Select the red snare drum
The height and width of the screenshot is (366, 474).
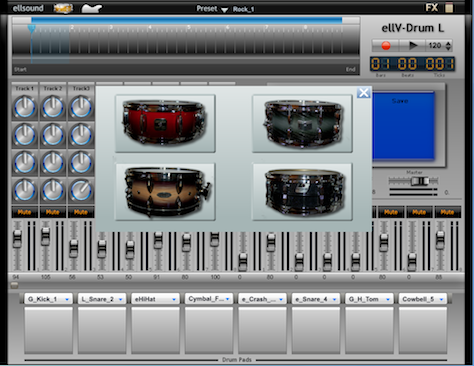pyautogui.click(x=165, y=123)
